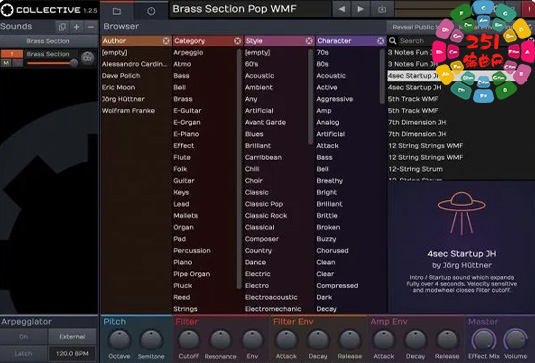Open the Brass Section Pop WMF preset name display

point(250,9)
